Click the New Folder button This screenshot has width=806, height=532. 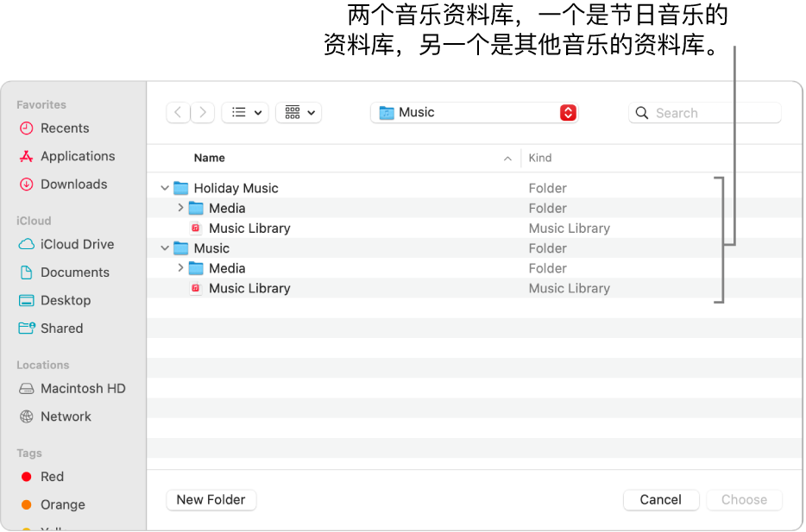(x=211, y=499)
